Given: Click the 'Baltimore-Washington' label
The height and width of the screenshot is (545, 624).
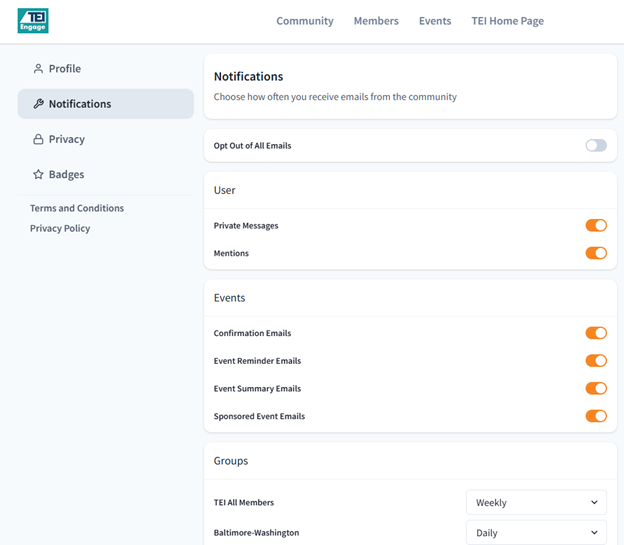Looking at the screenshot, I should pos(256,533).
